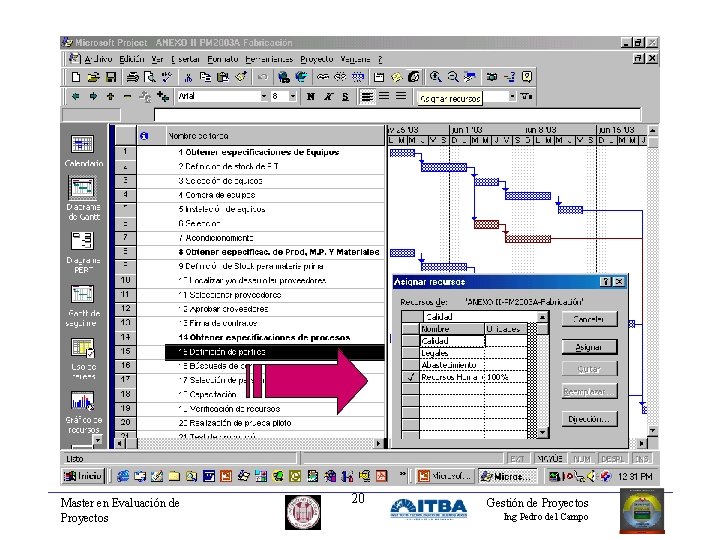Zoom out on the timescale

(453, 77)
